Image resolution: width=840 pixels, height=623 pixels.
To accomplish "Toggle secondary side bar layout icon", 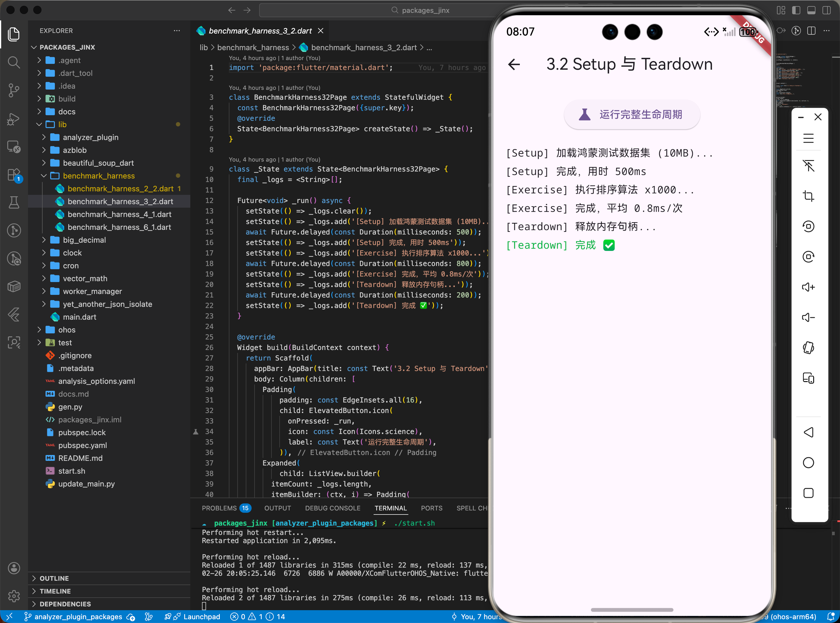I will [826, 10].
